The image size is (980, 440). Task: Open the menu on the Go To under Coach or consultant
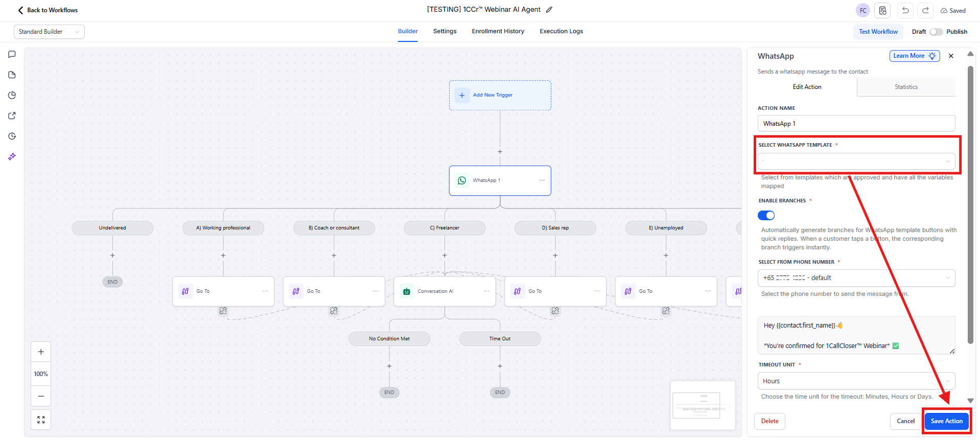[x=376, y=291]
